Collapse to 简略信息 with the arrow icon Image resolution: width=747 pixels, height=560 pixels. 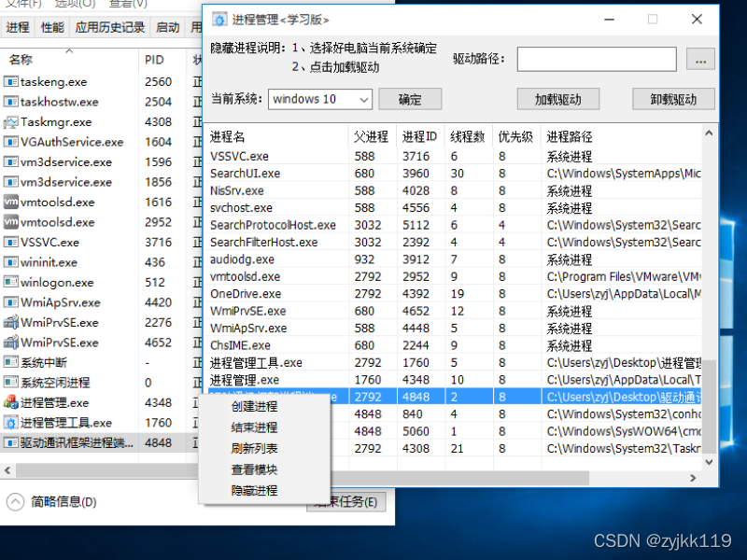pyautogui.click(x=15, y=501)
